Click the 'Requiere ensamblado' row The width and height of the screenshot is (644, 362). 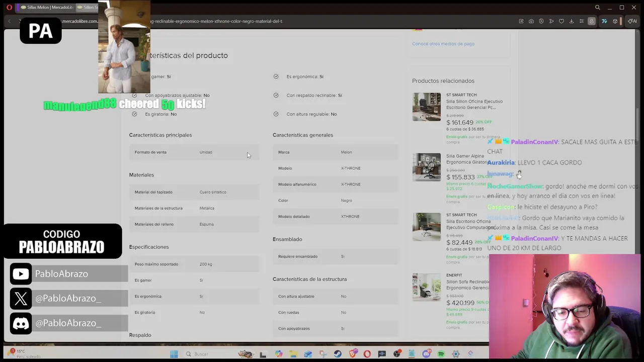click(x=336, y=256)
